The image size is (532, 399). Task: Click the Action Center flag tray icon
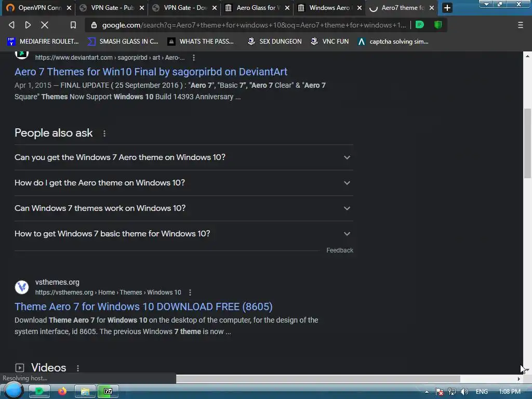click(x=440, y=392)
